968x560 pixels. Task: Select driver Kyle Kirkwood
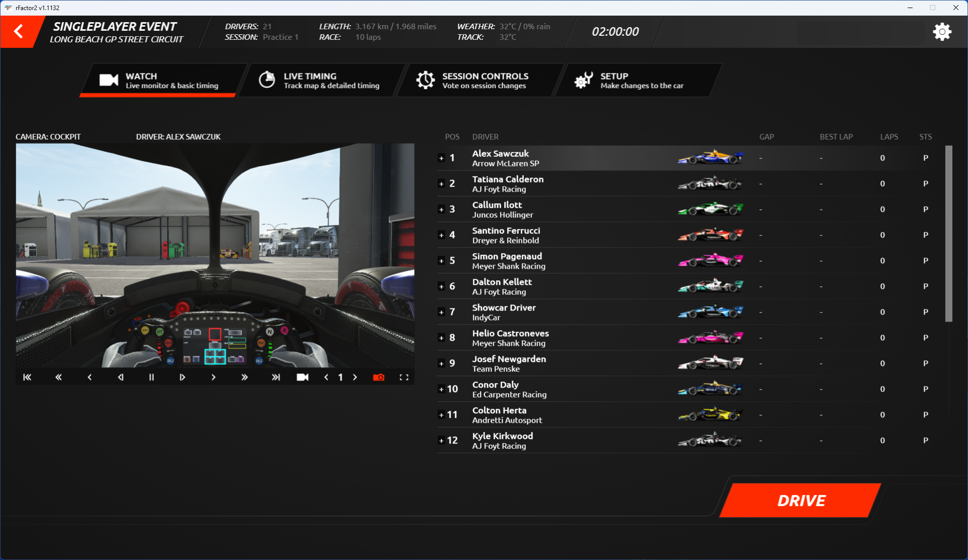tap(502, 437)
